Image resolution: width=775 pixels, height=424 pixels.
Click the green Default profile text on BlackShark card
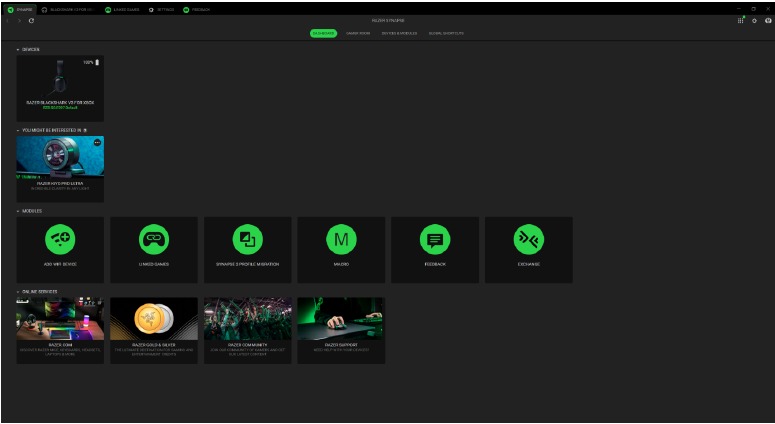coord(60,107)
